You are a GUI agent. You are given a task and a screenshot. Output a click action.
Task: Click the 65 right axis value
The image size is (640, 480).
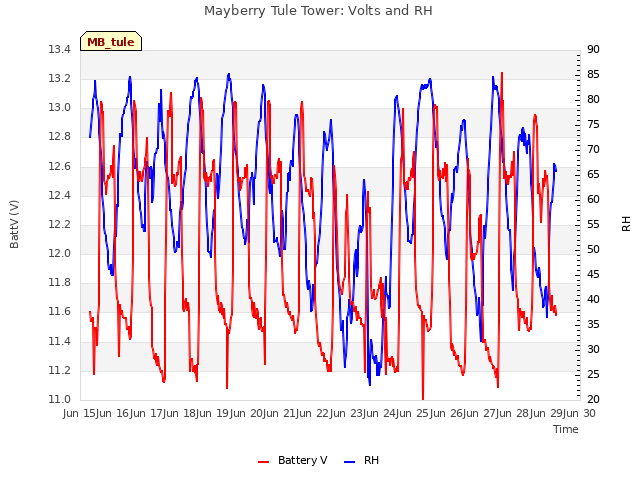coord(593,175)
